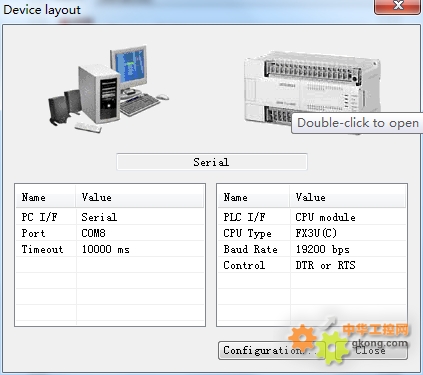Click Value column header in PC table
Viewport: 423px width, 375px height.
pyautogui.click(x=140, y=197)
